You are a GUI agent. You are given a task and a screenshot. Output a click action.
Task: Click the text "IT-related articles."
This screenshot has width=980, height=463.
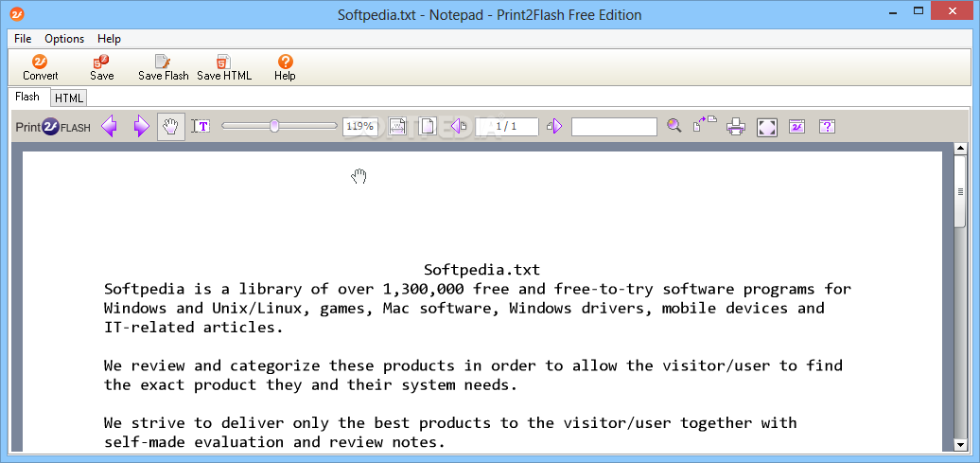pyautogui.click(x=194, y=328)
